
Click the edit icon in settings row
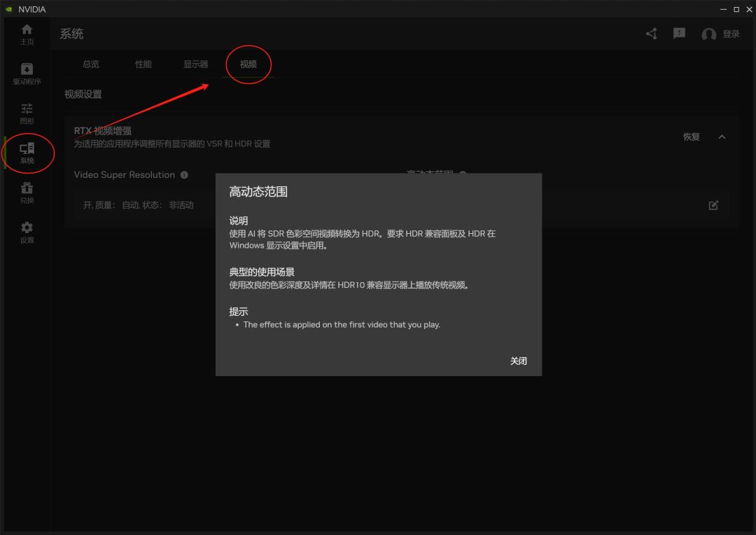(x=713, y=205)
